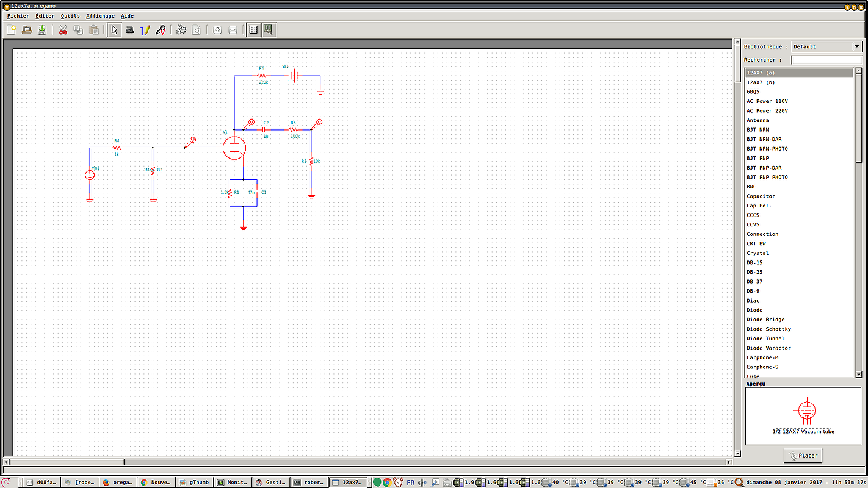This screenshot has width=868, height=488.
Task: Select AC Power 220V part
Action: tap(798, 111)
